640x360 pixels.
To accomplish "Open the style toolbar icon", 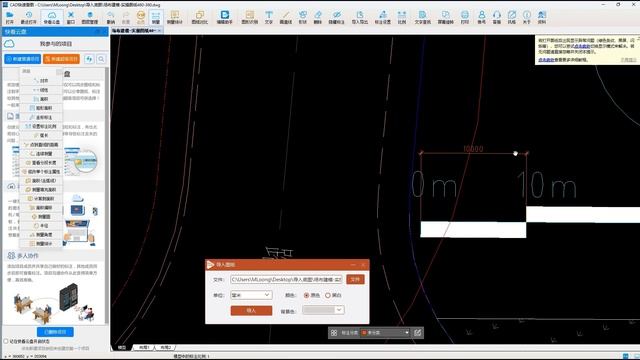I will point(512,17).
